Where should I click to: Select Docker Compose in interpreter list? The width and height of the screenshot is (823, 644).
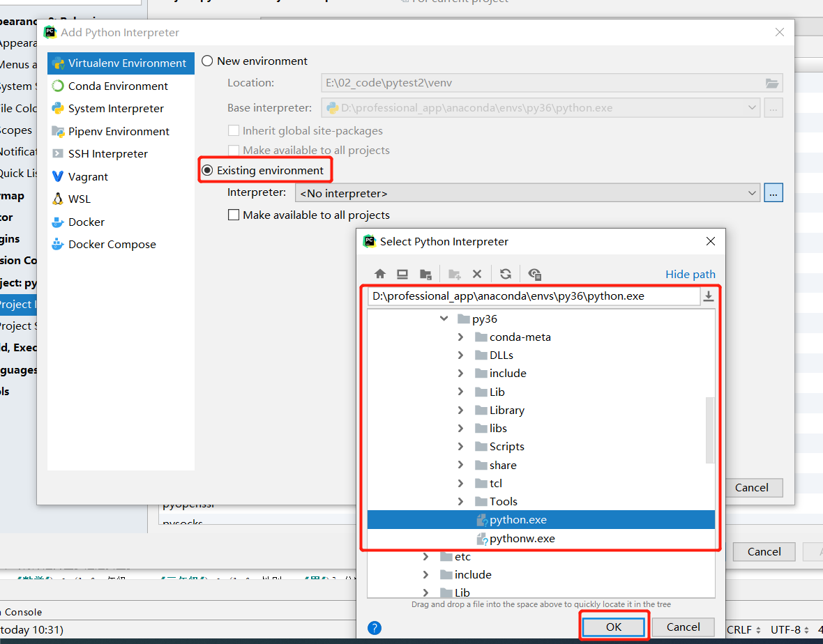pos(121,245)
